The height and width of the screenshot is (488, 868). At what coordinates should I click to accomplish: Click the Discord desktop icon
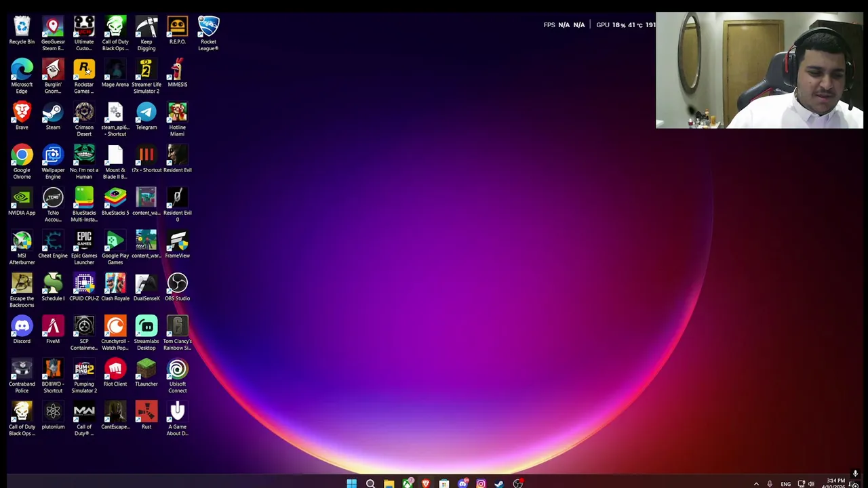[x=22, y=330]
